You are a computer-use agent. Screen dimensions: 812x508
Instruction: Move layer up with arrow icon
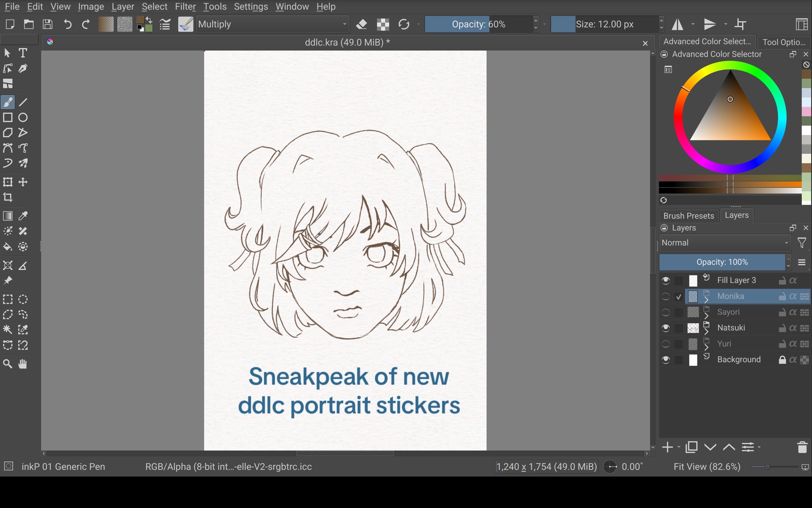click(x=729, y=447)
